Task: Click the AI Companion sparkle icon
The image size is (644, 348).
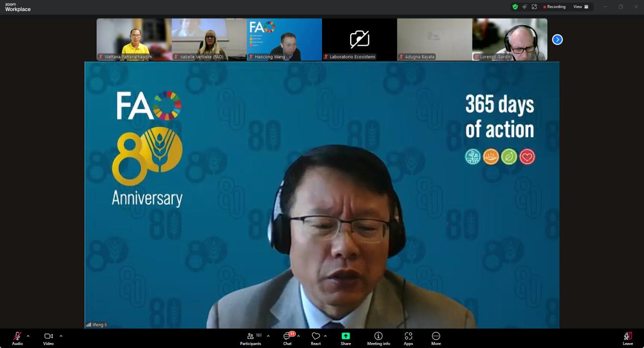Action: coord(524,7)
